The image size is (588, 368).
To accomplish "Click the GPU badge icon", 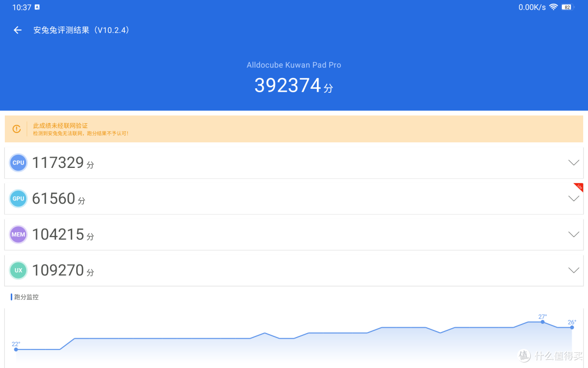I will click(18, 198).
